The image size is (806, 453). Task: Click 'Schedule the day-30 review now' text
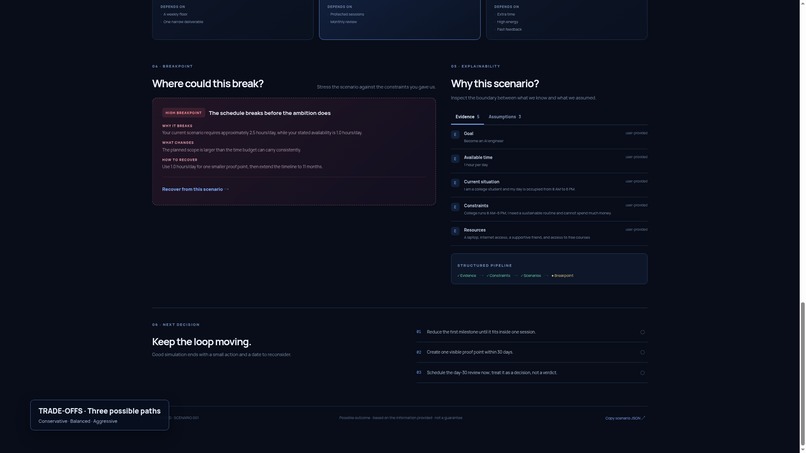click(x=491, y=373)
